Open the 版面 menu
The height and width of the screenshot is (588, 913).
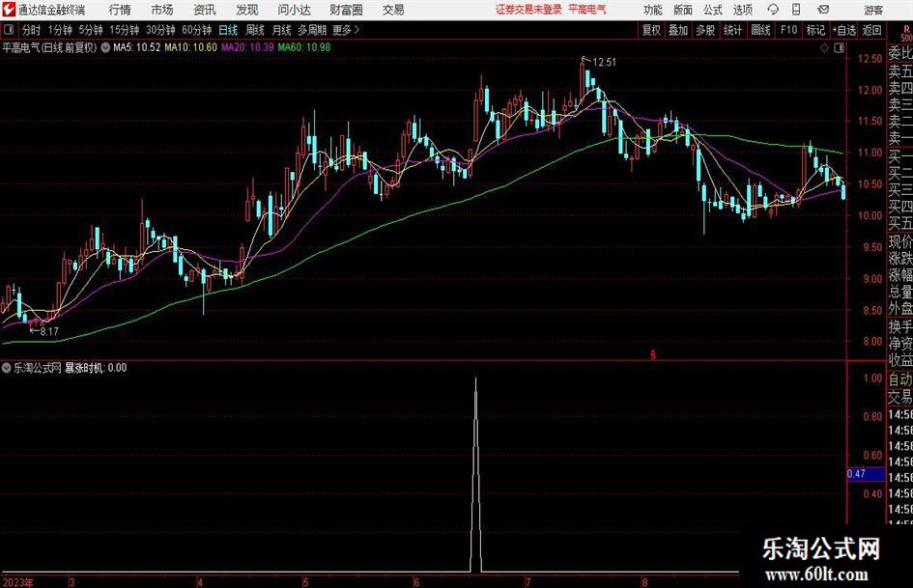tap(682, 10)
